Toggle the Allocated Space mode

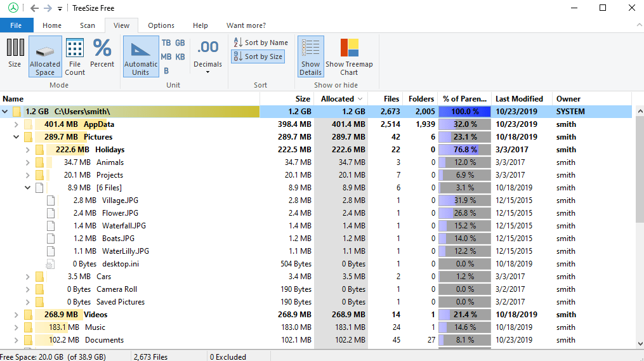(x=45, y=56)
